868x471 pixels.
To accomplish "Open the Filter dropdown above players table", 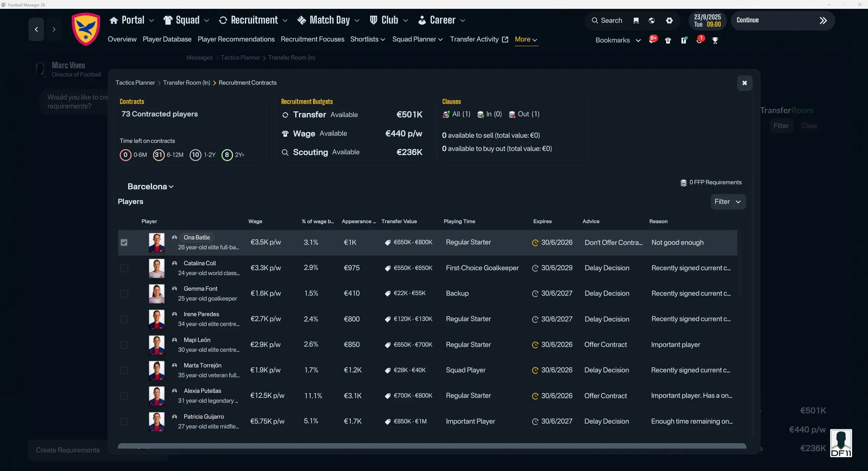I will 728,202.
